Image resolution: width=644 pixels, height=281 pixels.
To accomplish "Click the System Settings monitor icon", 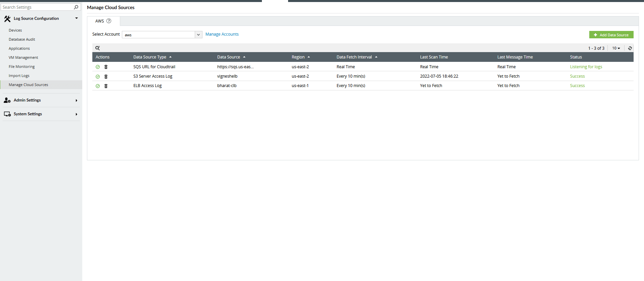I will pos(7,114).
